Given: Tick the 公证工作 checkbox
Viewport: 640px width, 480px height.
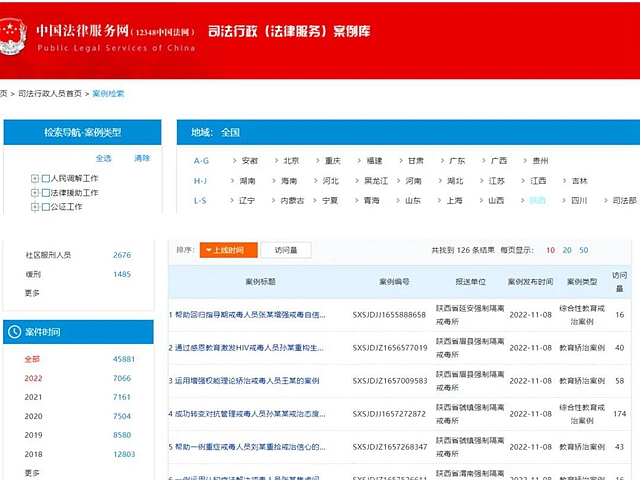Looking at the screenshot, I should 46,207.
